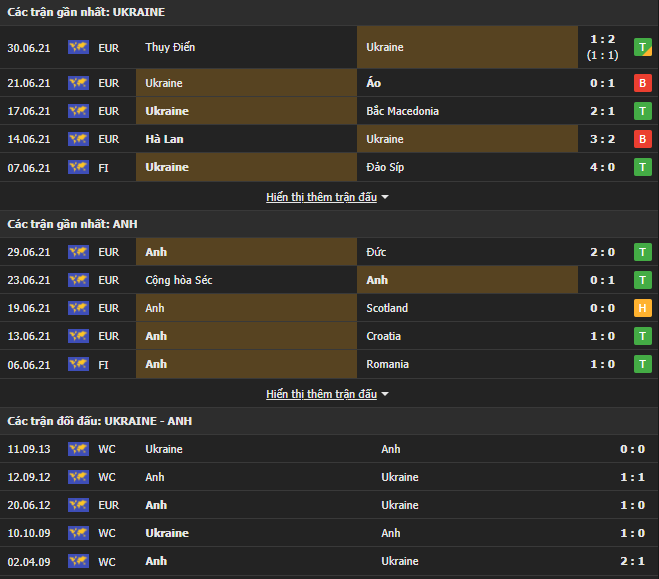659x579 pixels.
Task: Select Croatia team in Anh's matches
Action: coord(384,336)
